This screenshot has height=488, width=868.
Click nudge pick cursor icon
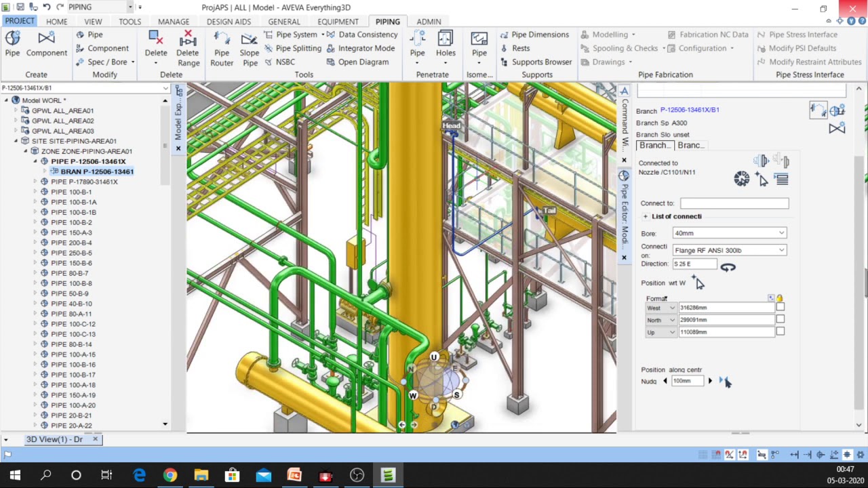(x=725, y=382)
